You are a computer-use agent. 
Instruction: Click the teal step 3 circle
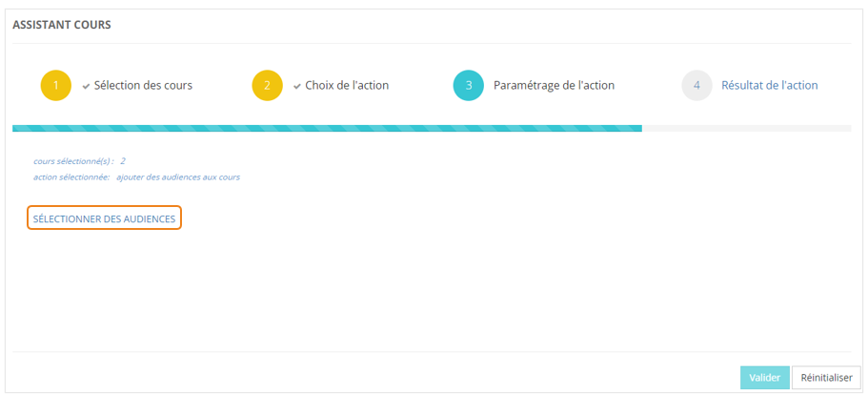pyautogui.click(x=469, y=86)
